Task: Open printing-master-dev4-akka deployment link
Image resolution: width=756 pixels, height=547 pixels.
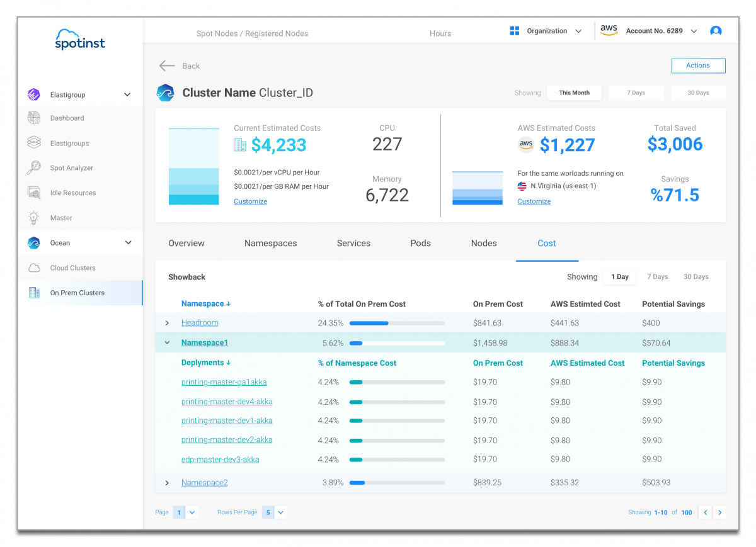Action: pyautogui.click(x=227, y=402)
